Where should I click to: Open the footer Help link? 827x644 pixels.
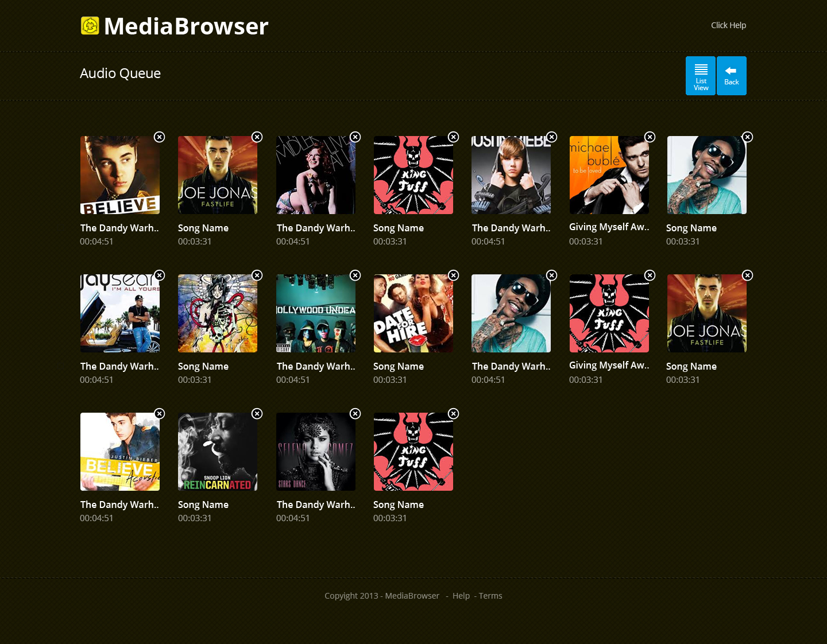(x=461, y=596)
